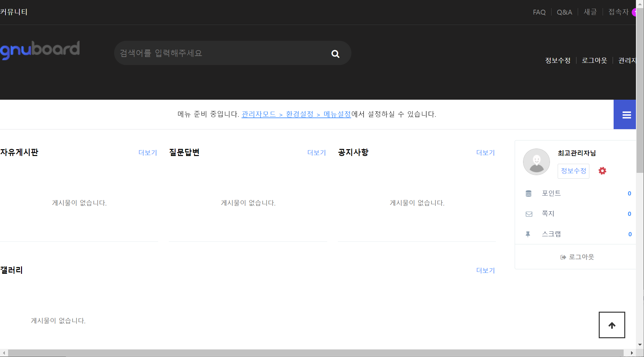Click the search magnifier icon
This screenshot has width=644, height=357.
point(335,53)
